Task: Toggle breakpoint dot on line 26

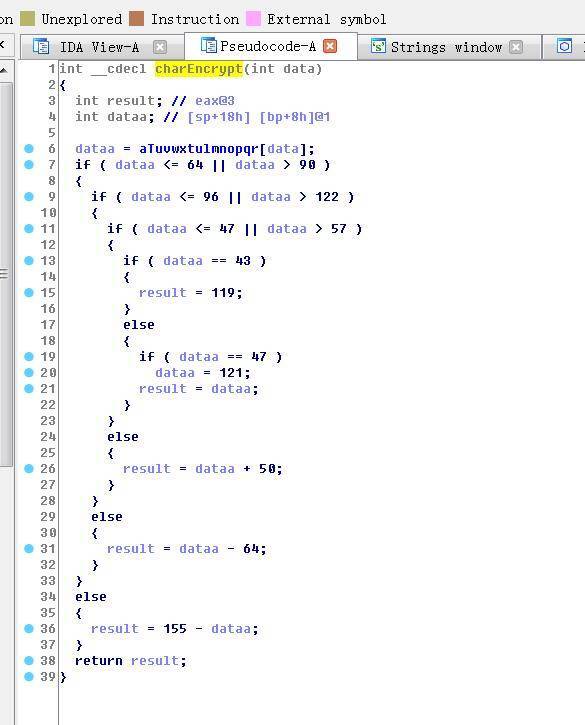Action: point(29,468)
